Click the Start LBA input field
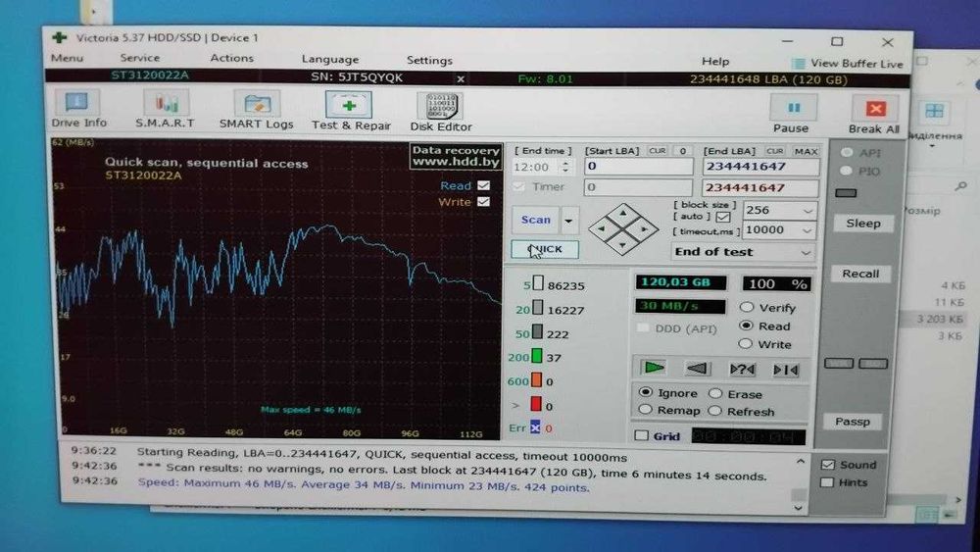The width and height of the screenshot is (980, 552). pyautogui.click(x=639, y=167)
